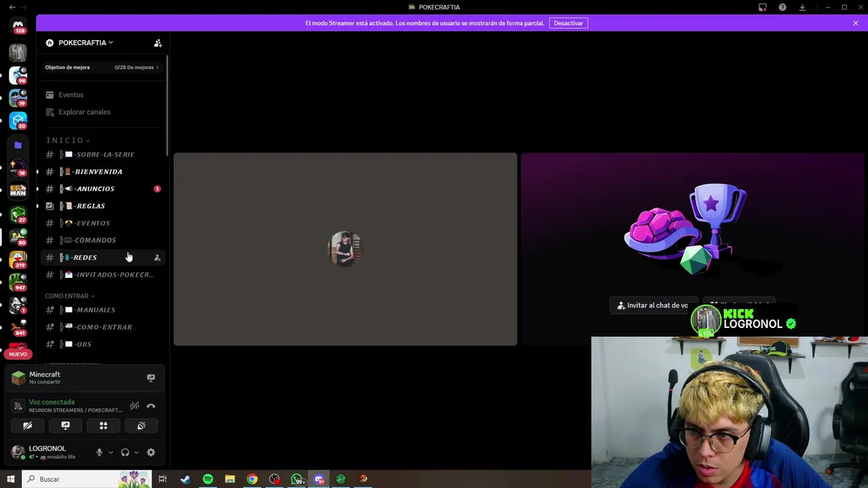The image size is (868, 488).
Task: Click the LOGRONOL user profile avatar
Action: 18,452
